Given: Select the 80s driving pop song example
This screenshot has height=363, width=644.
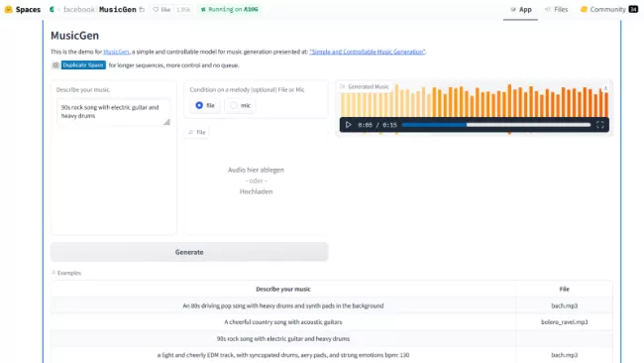Looking at the screenshot, I should pyautogui.click(x=283, y=305).
